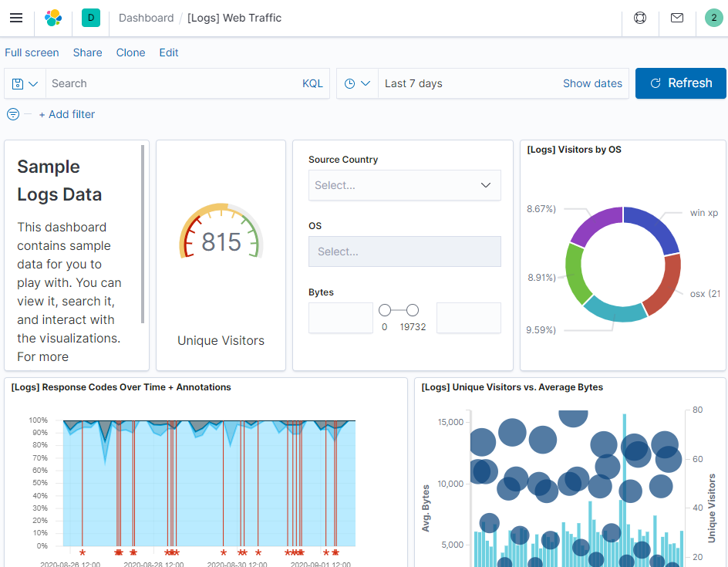Click the Clone menu item
This screenshot has height=567, width=728.
pyautogui.click(x=130, y=52)
